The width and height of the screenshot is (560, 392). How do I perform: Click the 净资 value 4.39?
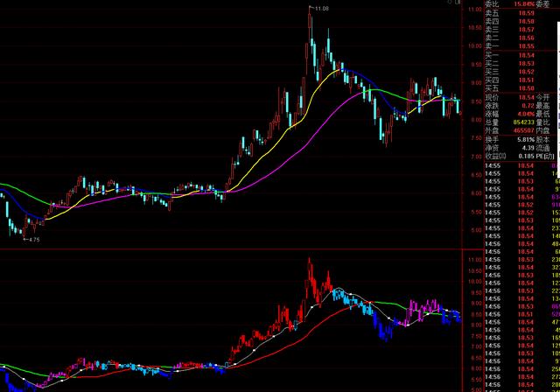click(528, 148)
